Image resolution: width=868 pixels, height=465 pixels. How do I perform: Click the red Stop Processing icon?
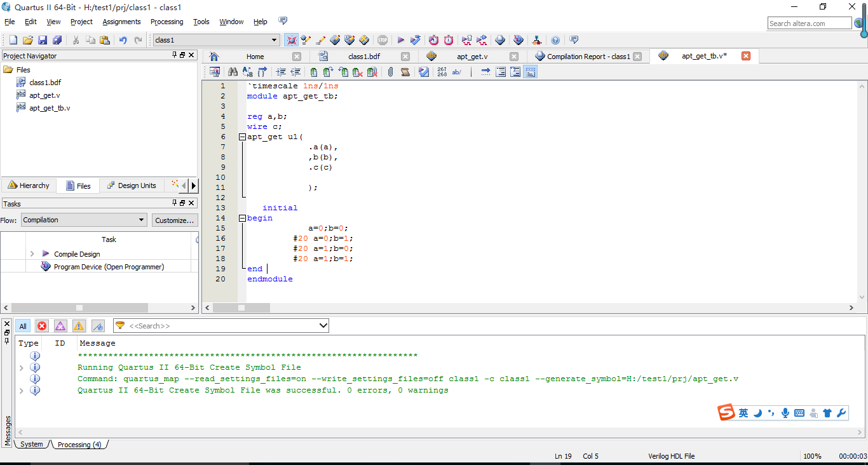click(x=383, y=40)
